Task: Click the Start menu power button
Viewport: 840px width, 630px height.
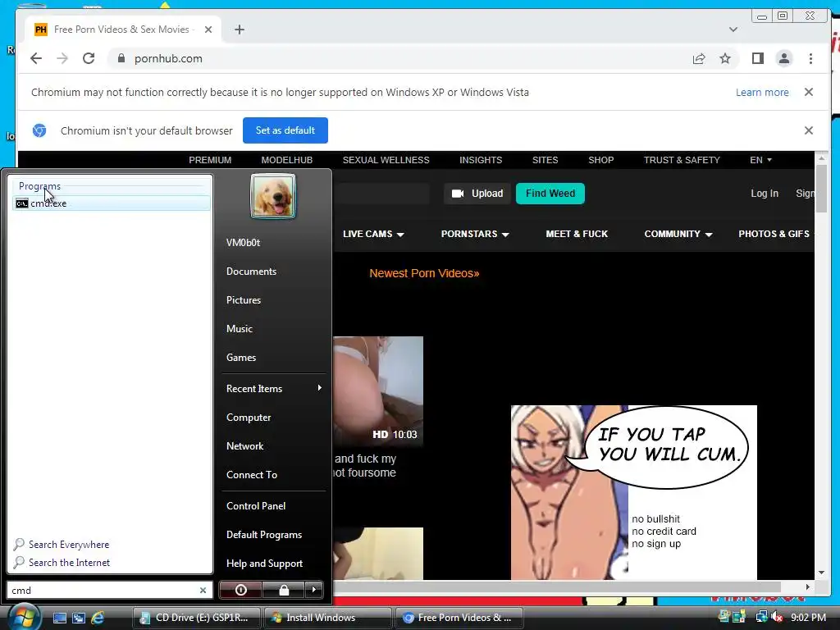Action: 240,590
